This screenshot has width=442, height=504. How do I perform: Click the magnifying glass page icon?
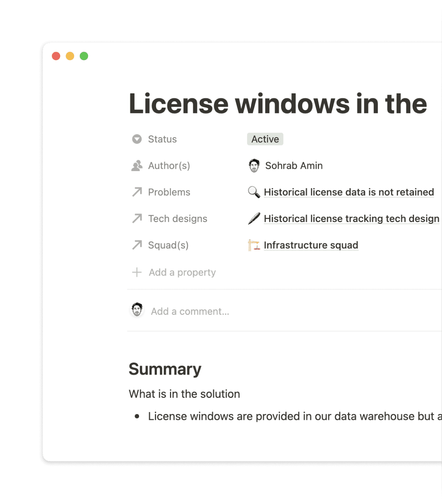254,192
